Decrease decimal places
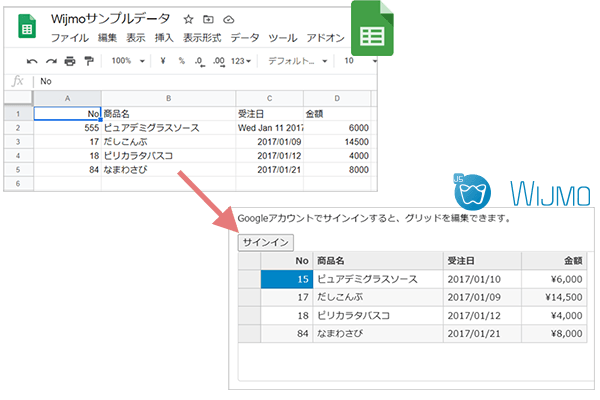Image resolution: width=600 pixels, height=400 pixels. click(x=200, y=61)
